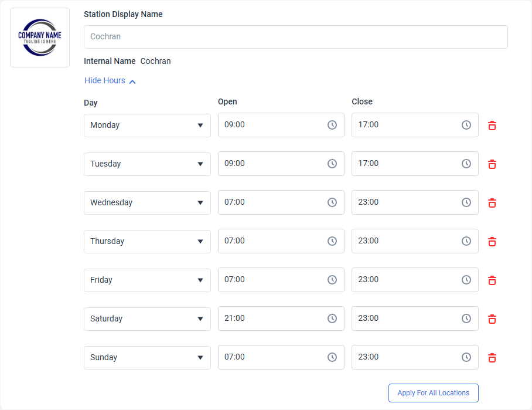Click clock icon in Tuesday close field
This screenshot has height=410, width=532.
pos(466,164)
